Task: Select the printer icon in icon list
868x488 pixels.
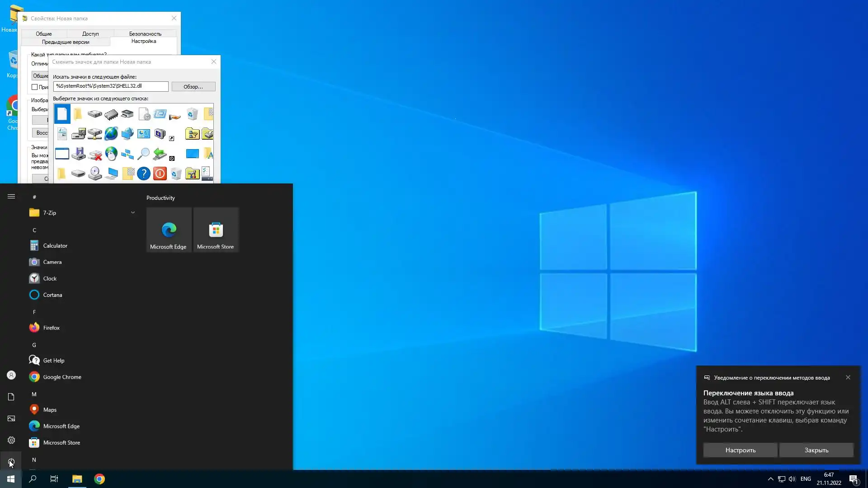Action: [127, 114]
